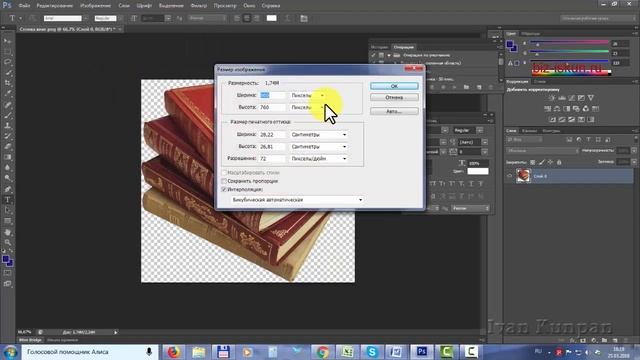Open the screen mode switcher icon
Viewport: 640px width, 360px height.
click(7, 283)
